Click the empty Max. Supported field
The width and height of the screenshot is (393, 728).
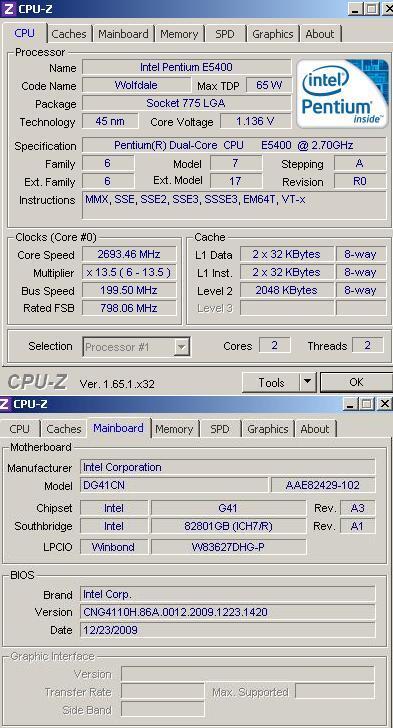pos(334,691)
